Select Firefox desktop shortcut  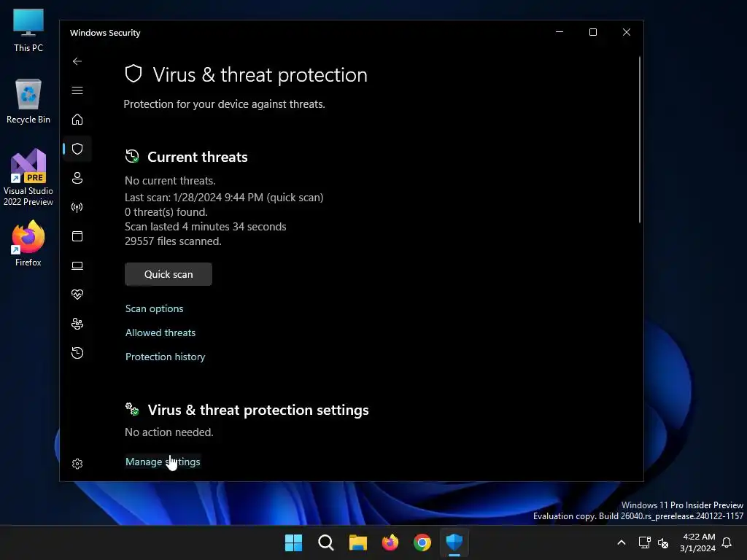[x=28, y=244]
